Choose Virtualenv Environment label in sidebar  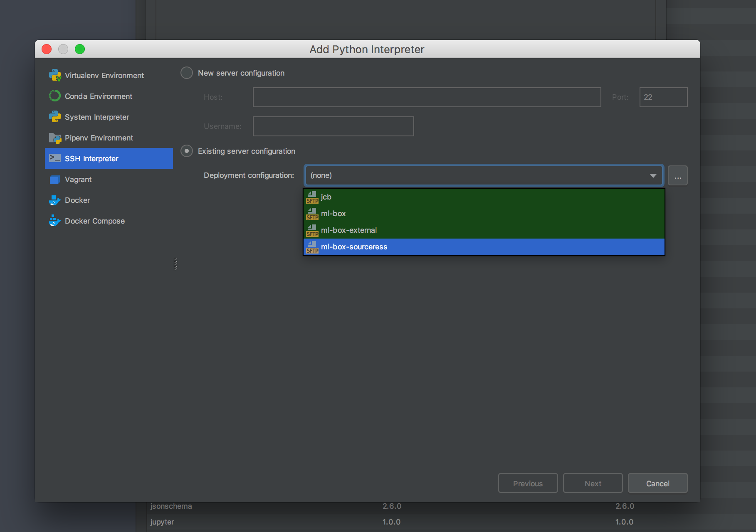(104, 75)
